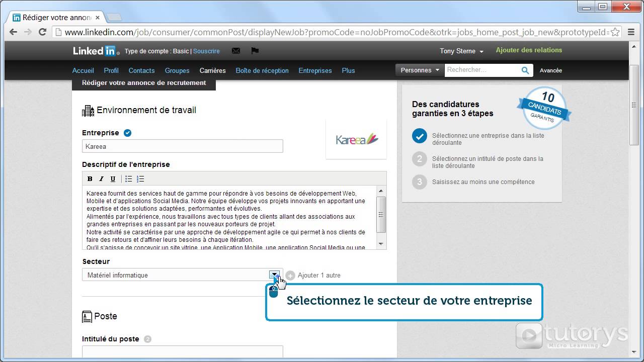The height and width of the screenshot is (362, 644).
Task: Click the 10 Candidats Garantis badge
Action: [x=544, y=107]
